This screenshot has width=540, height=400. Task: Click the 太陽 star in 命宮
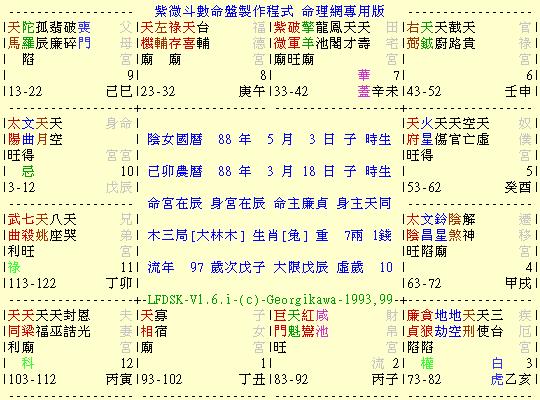tap(14, 132)
